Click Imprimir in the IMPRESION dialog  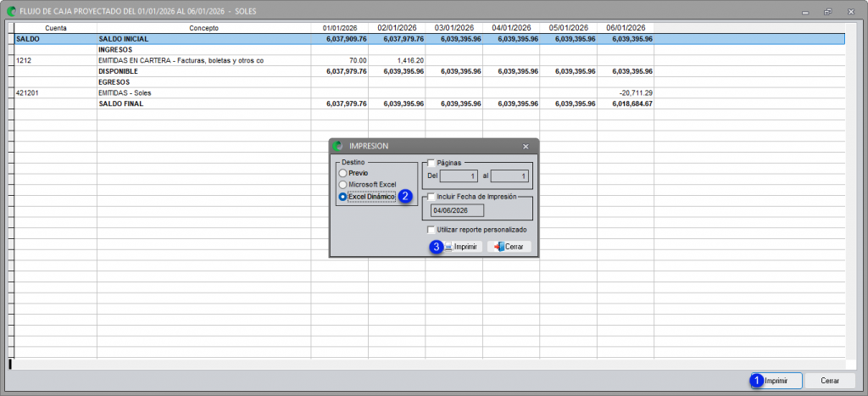464,247
